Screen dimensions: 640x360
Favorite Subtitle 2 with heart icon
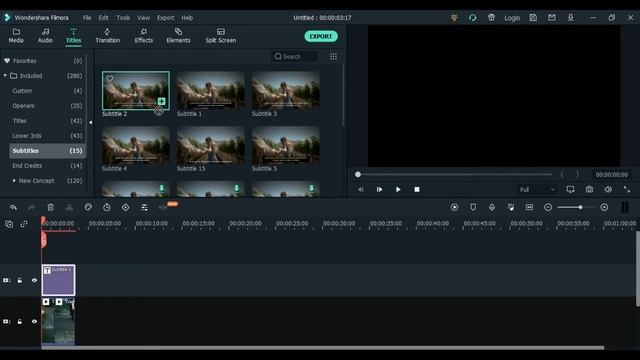(110, 79)
